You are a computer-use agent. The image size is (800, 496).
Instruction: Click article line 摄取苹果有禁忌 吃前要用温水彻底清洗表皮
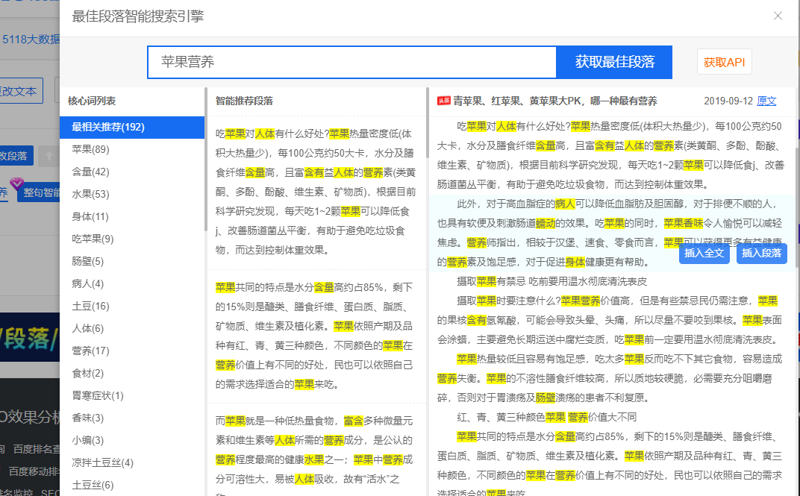click(x=552, y=281)
